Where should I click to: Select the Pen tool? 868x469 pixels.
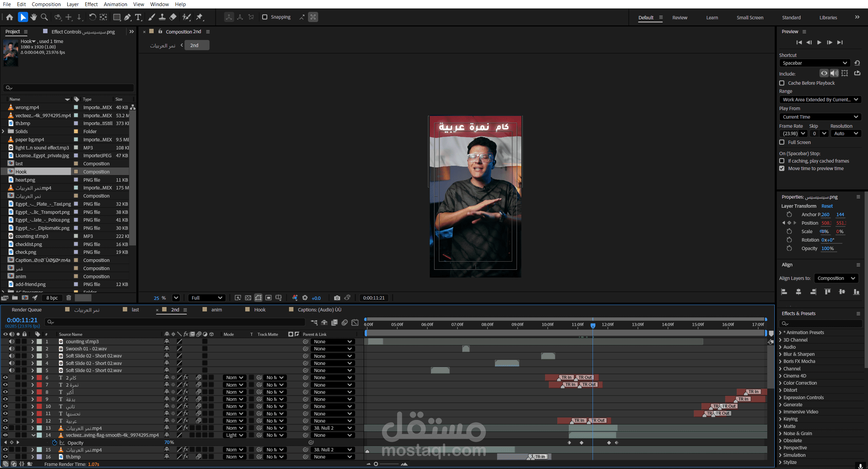[x=128, y=17]
